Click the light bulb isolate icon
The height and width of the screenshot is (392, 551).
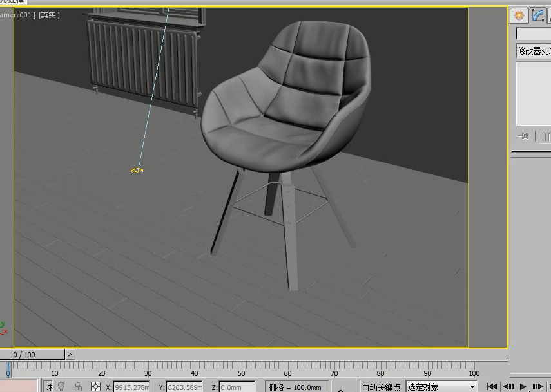pos(61,387)
